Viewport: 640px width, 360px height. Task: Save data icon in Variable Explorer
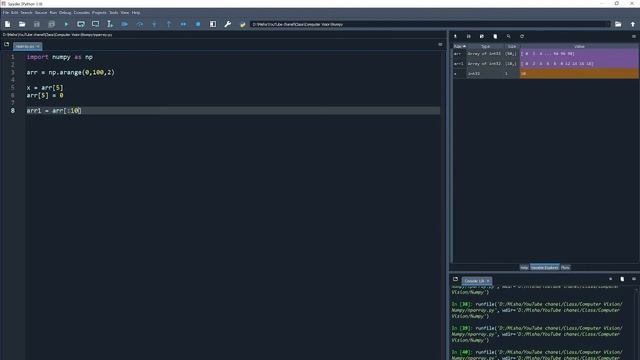click(x=469, y=36)
